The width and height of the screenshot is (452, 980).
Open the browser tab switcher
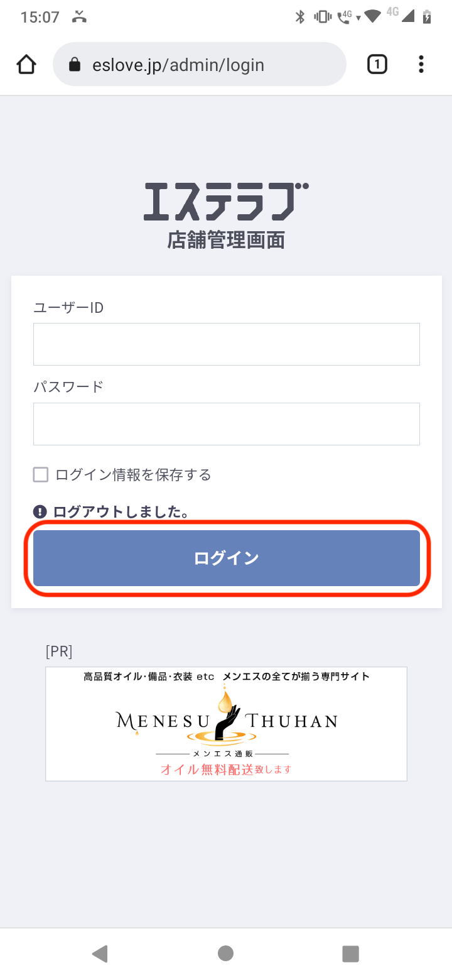click(377, 64)
